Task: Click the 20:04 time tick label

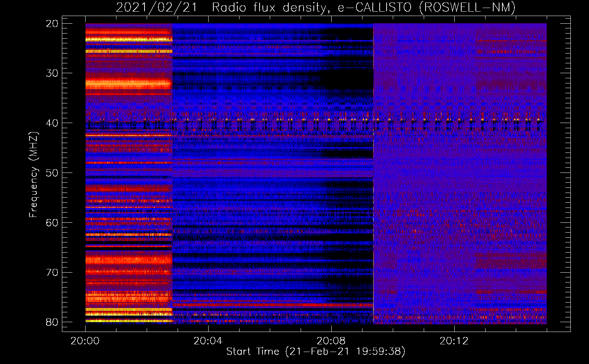Action: click(x=208, y=341)
